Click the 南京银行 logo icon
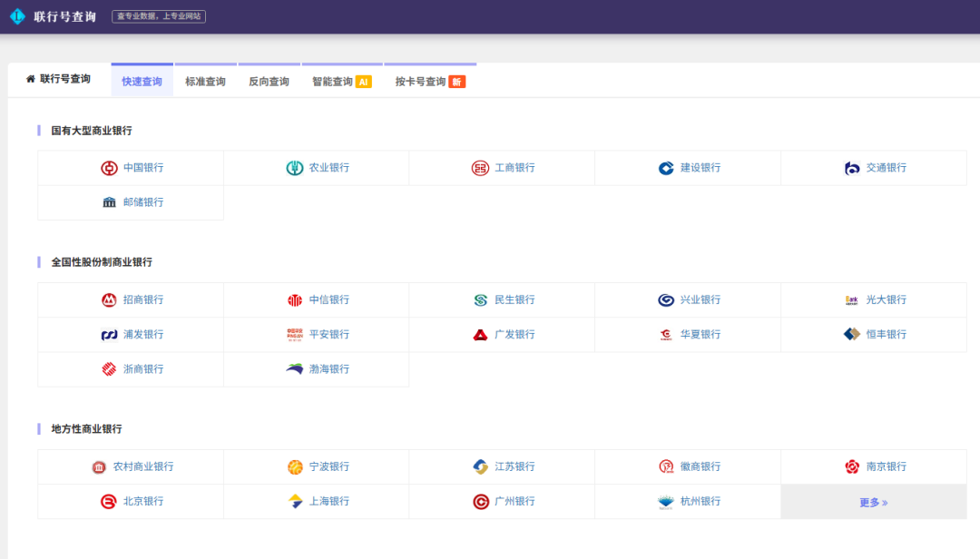Screen dimensions: 980x559 pos(852,467)
